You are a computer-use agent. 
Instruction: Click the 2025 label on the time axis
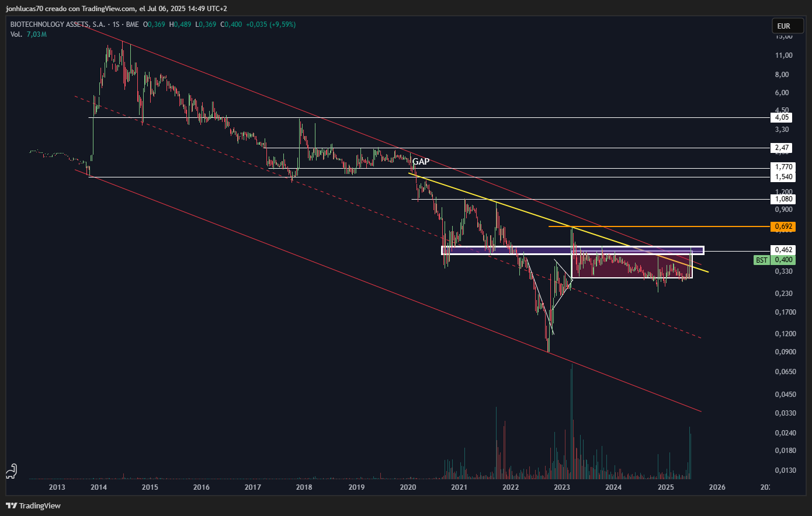tap(666, 487)
